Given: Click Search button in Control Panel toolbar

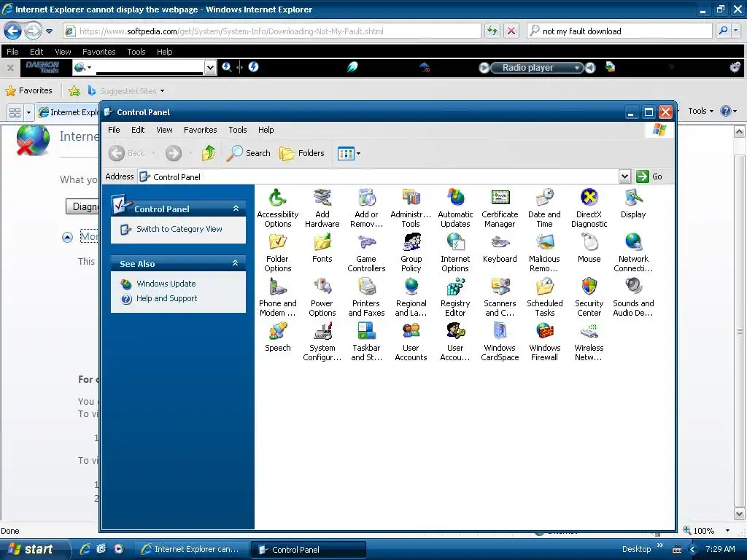Looking at the screenshot, I should [248, 153].
